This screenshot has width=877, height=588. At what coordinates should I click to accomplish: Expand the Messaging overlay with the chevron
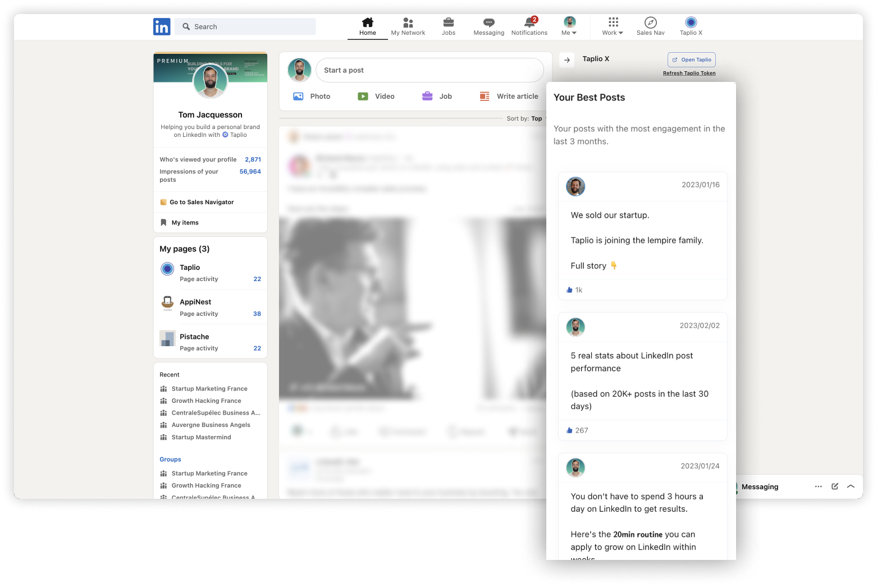tap(851, 486)
